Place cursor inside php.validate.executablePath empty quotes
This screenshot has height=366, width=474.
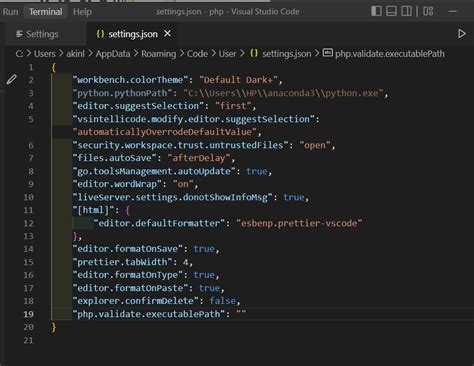point(241,314)
